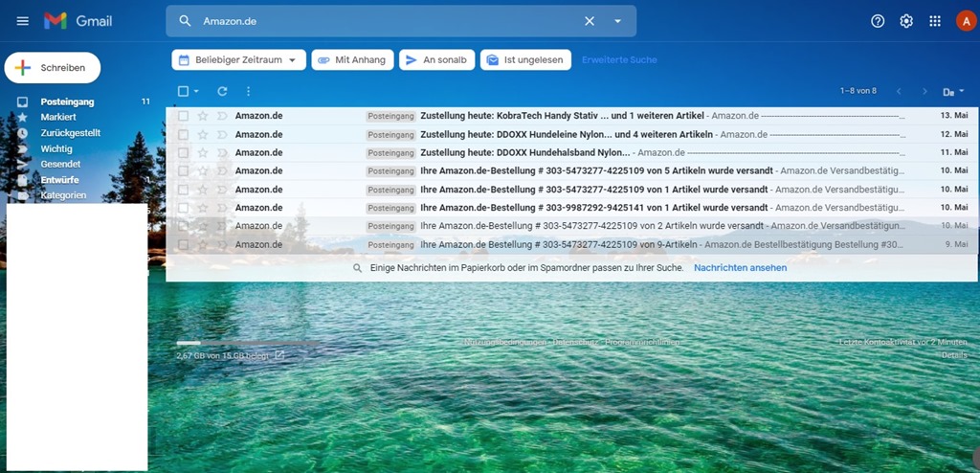Check the box for the 9. Mai email

[x=183, y=244]
